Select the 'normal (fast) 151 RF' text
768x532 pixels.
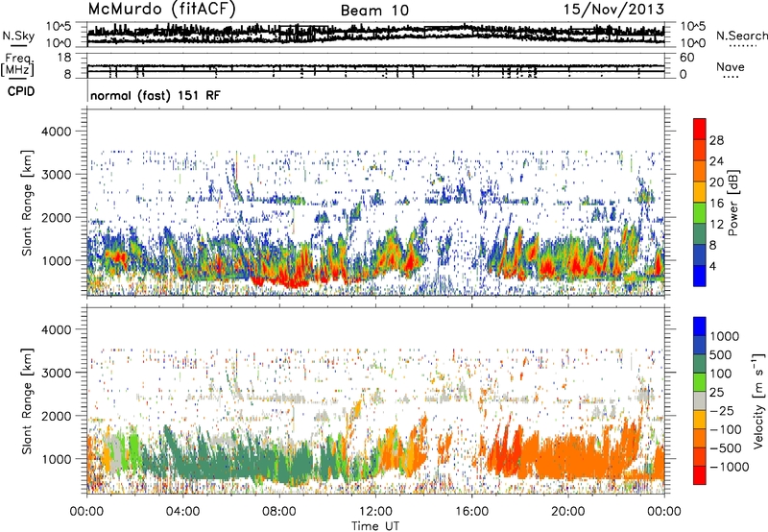156,95
